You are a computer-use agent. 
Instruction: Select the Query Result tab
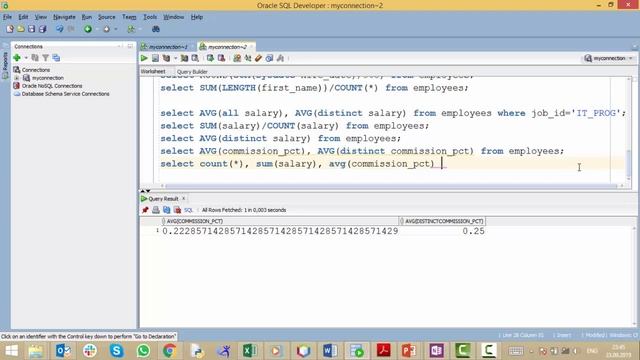click(163, 199)
